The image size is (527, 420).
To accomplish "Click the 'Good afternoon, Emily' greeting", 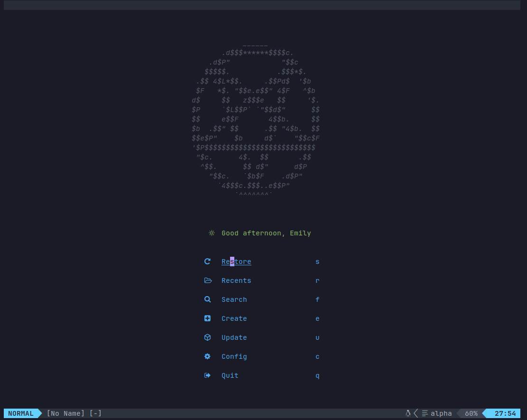I will [266, 233].
